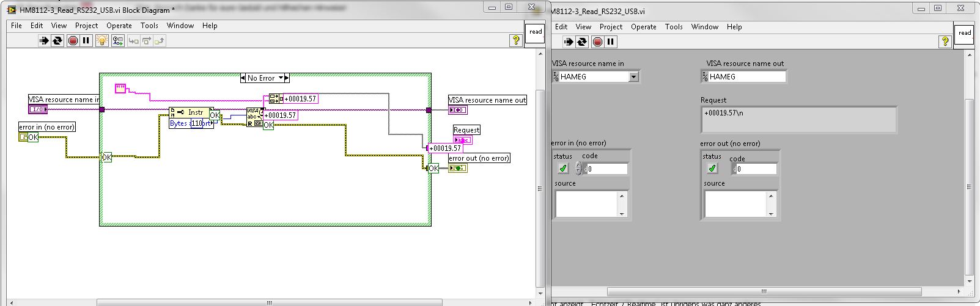Expand VISA resource name in dropdown
The width and height of the screenshot is (980, 306).
pyautogui.click(x=633, y=77)
